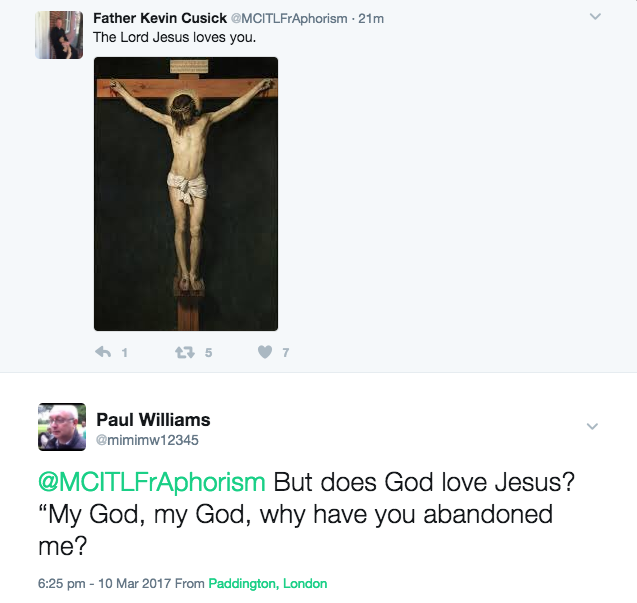View the crucifixion painting image
Viewport: 637px width, 603px height.
186,193
